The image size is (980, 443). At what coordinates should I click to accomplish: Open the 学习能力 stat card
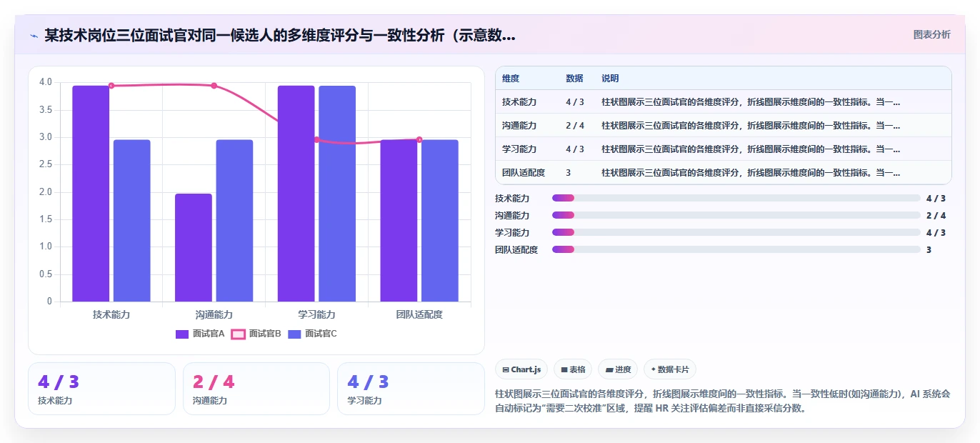[411, 389]
